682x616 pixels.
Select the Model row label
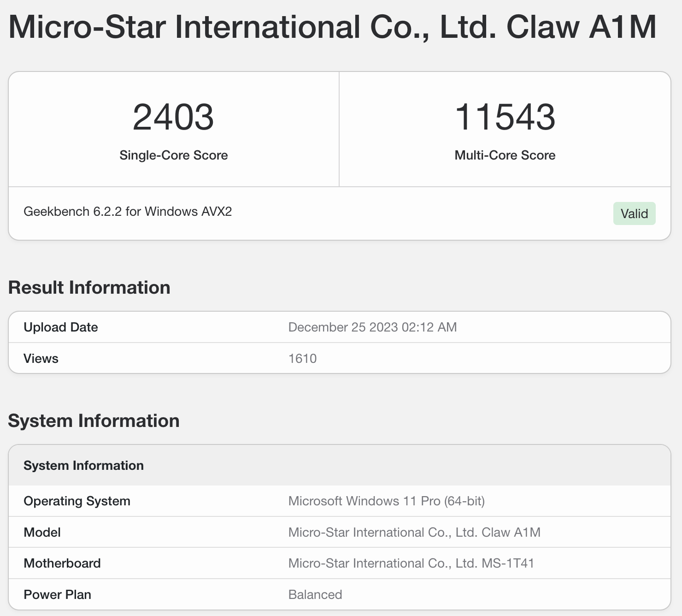tap(42, 533)
